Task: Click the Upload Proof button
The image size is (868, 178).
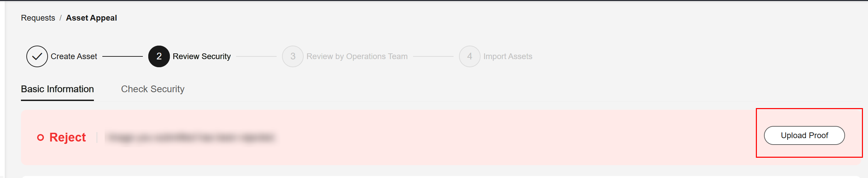Action: click(x=805, y=135)
